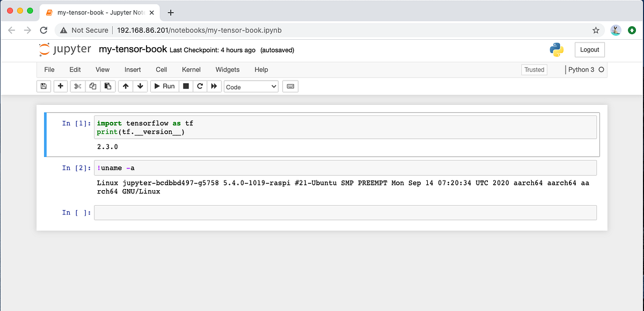Run the selected cell

164,86
